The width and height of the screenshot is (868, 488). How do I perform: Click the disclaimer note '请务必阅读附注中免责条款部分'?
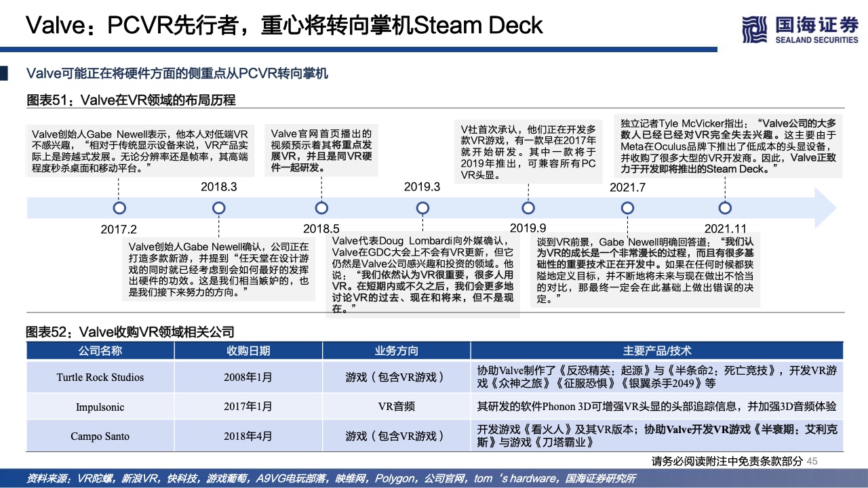727,462
